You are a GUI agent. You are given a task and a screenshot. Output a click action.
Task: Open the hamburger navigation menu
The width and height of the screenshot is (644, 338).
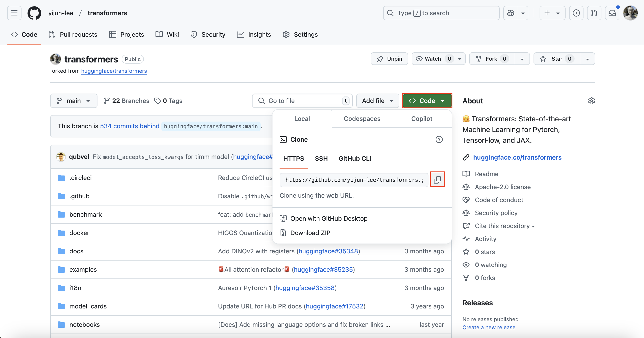(14, 13)
